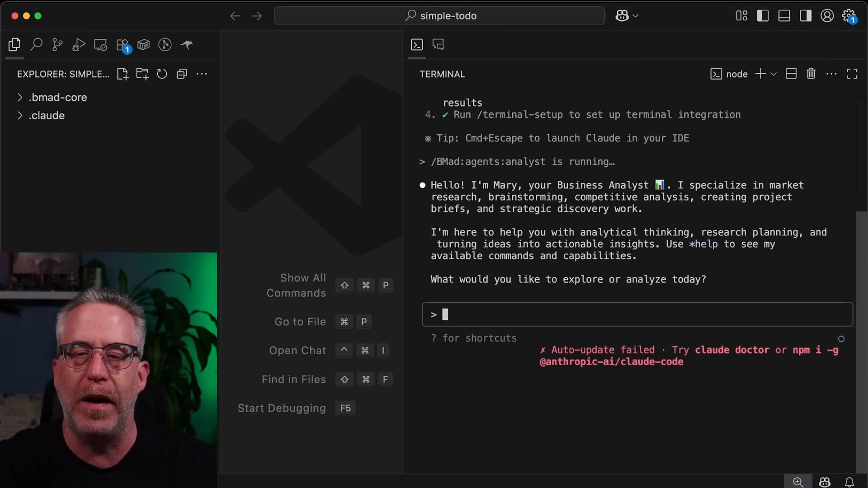Click the New File icon in Explorer
Screen dimensions: 868x488
(123, 74)
